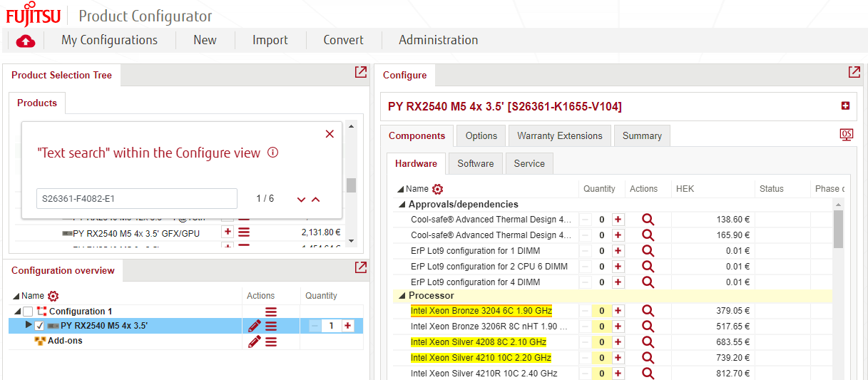Viewport: 868px width, 380px height.
Task: Click the product tree scrollbar up arrow
Action: (x=350, y=126)
